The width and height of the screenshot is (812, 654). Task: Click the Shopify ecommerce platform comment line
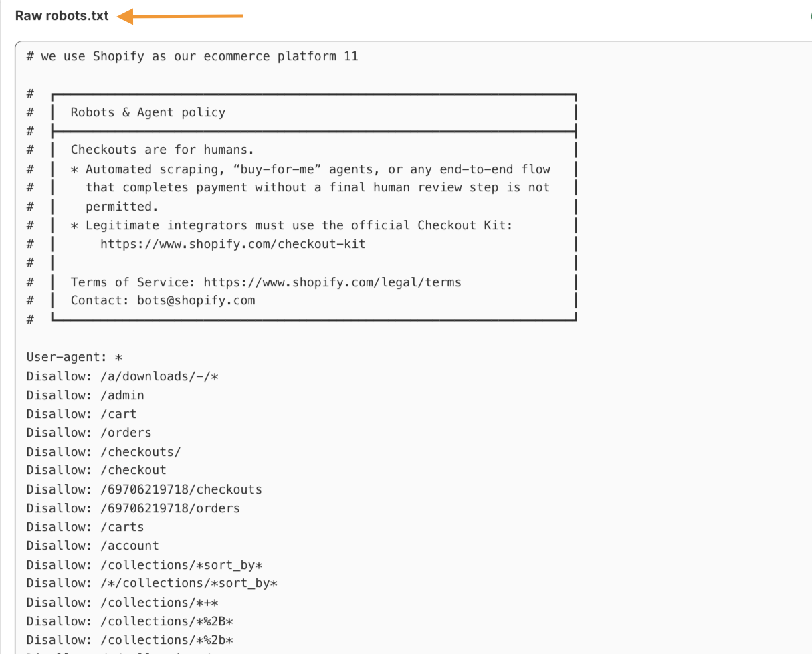tap(193, 56)
